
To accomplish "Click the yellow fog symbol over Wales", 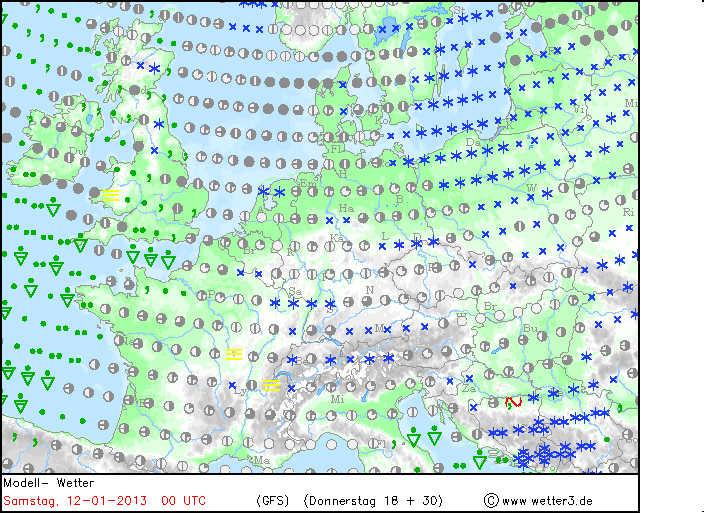I will coord(110,195).
